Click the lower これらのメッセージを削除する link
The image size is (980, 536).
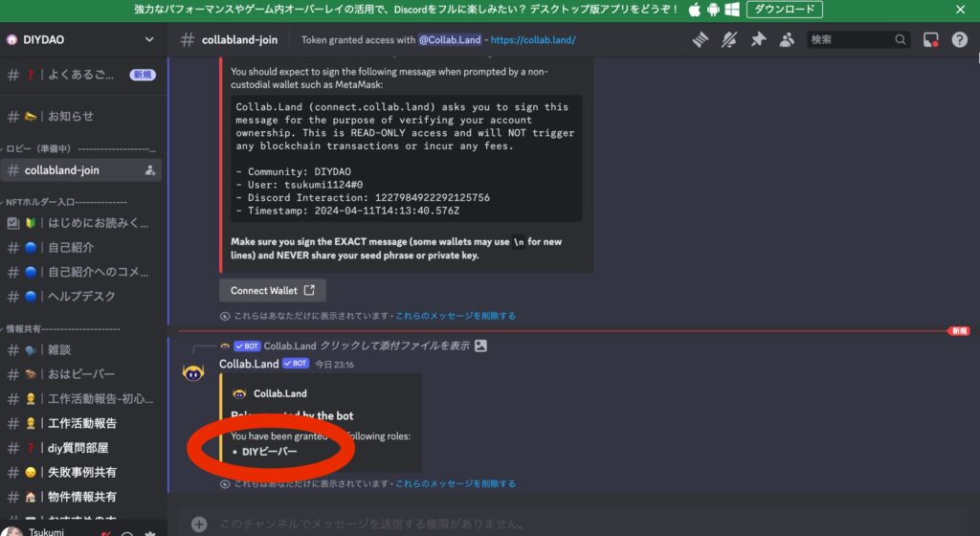pos(456,483)
